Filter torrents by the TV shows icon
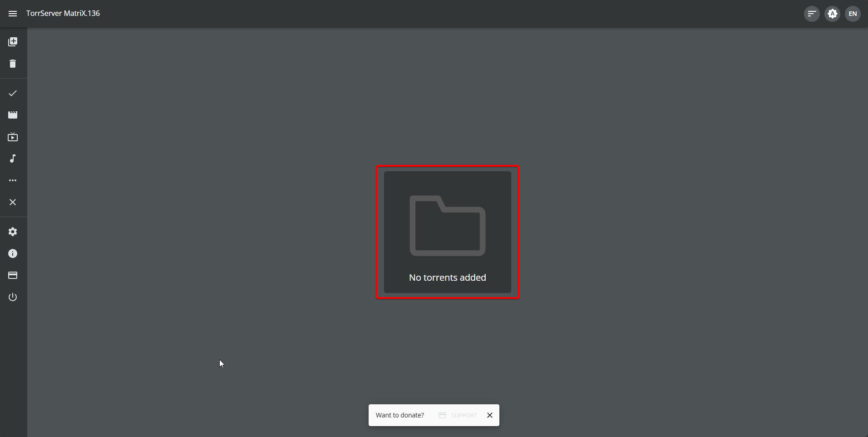 (13, 137)
